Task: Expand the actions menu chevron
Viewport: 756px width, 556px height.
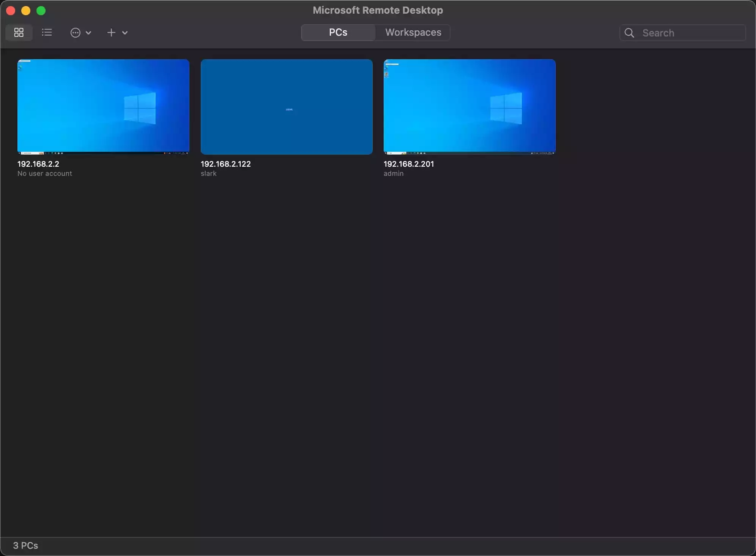Action: 88,33
